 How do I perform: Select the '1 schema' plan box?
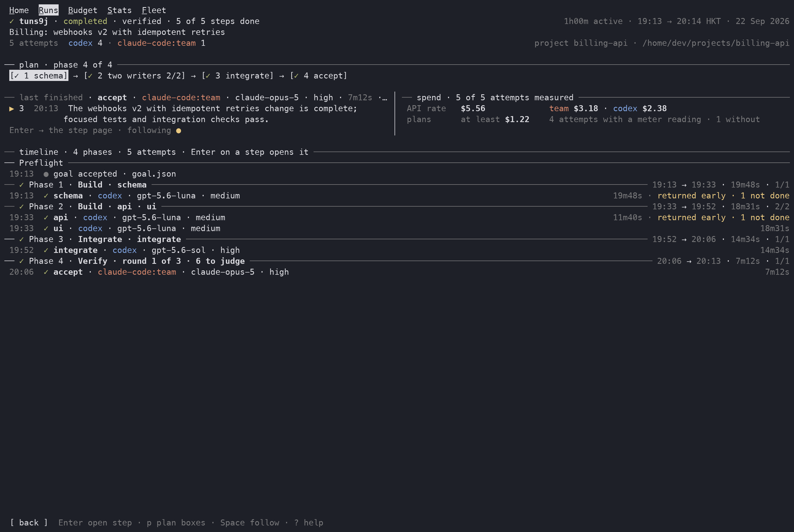coord(39,76)
